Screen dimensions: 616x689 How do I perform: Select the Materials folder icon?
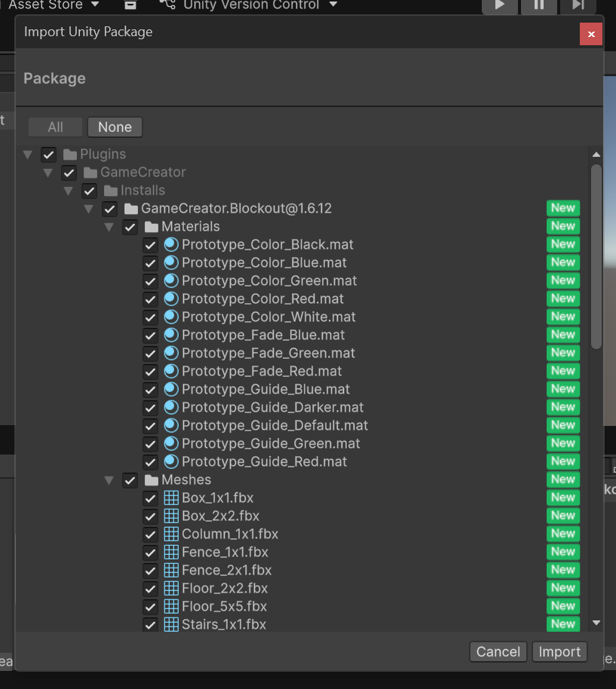(151, 227)
